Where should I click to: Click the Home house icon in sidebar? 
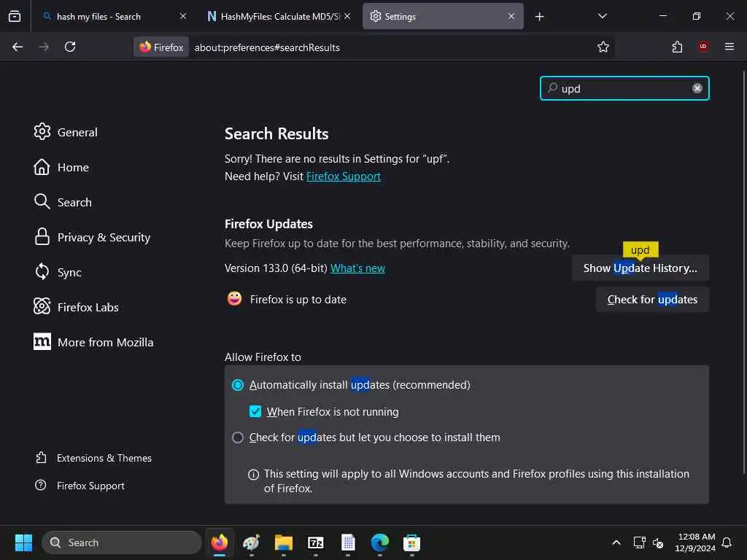42,167
